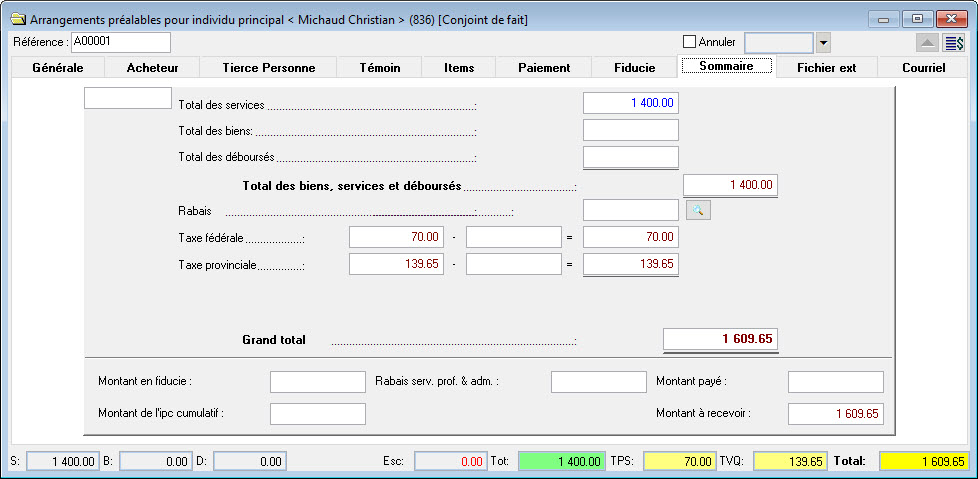Click the folder icon in the title bar
The width and height of the screenshot is (978, 479).
pyautogui.click(x=17, y=19)
